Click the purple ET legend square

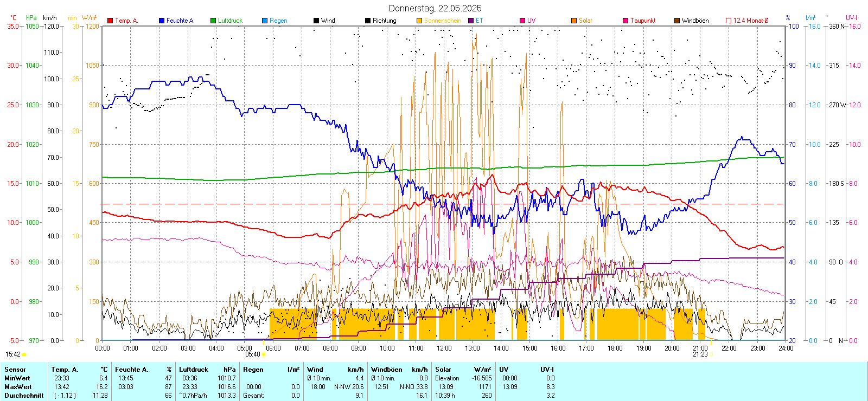(471, 21)
